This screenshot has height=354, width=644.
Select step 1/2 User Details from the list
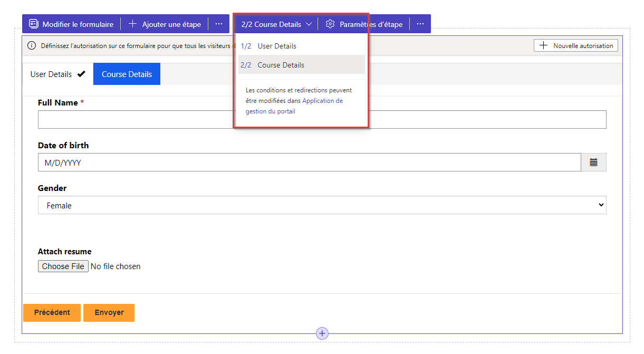tap(301, 46)
